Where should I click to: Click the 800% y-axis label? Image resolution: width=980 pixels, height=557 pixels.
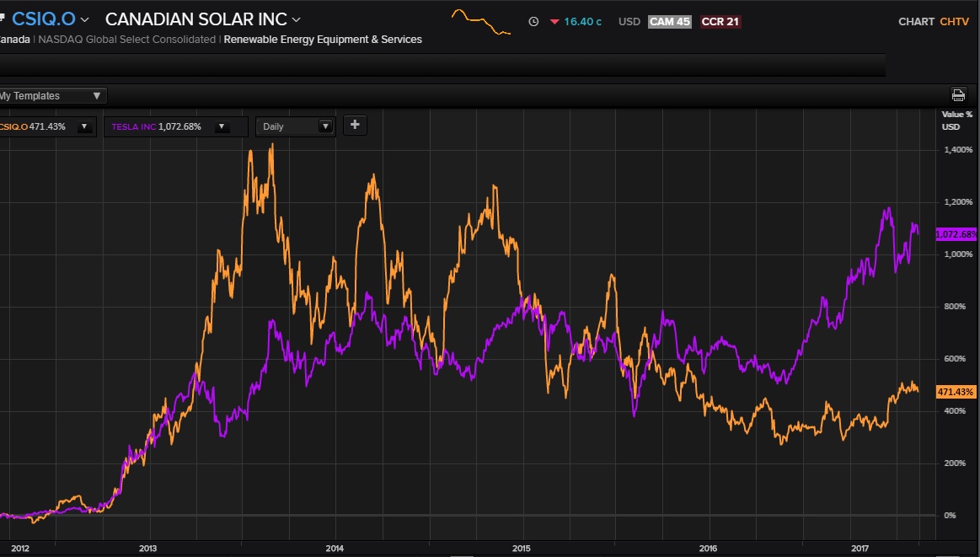[955, 307]
